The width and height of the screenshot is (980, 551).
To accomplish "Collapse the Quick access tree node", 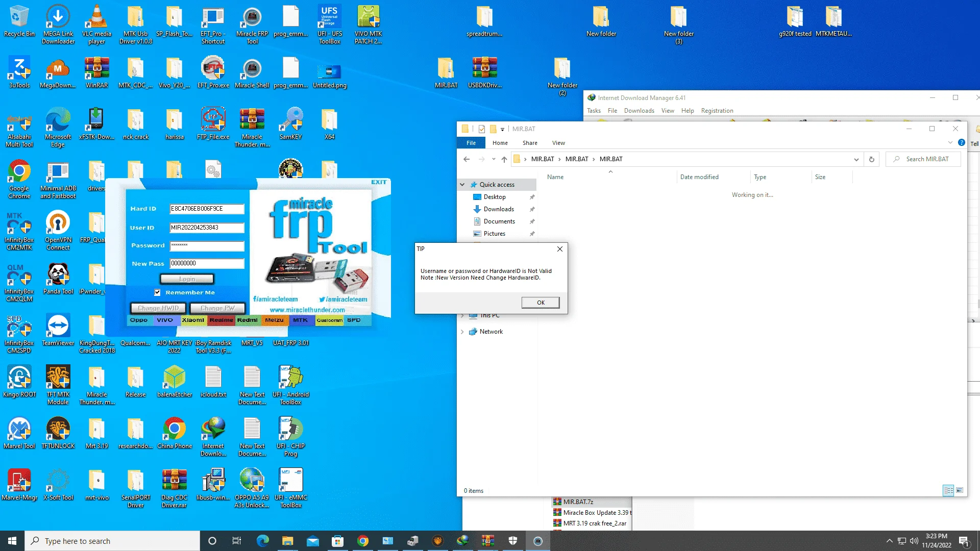I will pyautogui.click(x=462, y=185).
